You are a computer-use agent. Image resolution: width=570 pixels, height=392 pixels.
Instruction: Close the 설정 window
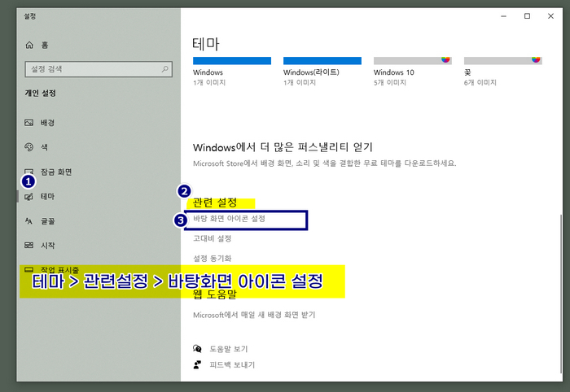tap(550, 16)
